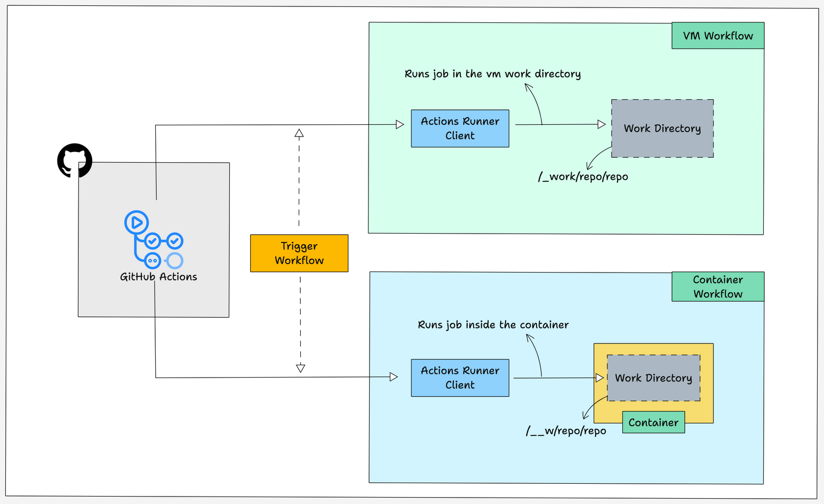824x504 pixels.
Task: Click the path label /_work/repo/repo
Action: pyautogui.click(x=584, y=176)
